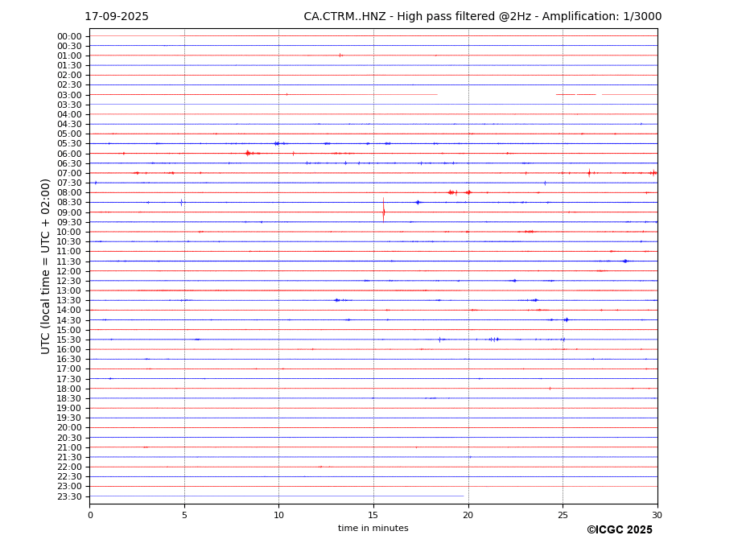This screenshot has height=560, width=746.
Task: Click the x-axis tick label 0
Action: (x=90, y=515)
